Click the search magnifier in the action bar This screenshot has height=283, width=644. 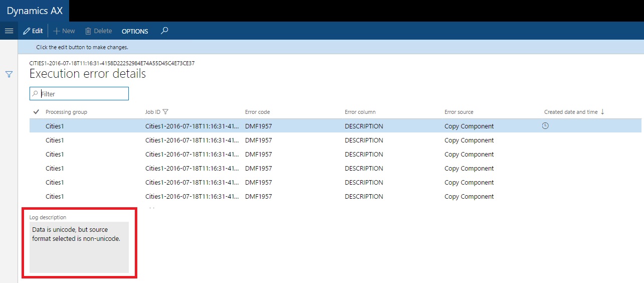coord(164,31)
